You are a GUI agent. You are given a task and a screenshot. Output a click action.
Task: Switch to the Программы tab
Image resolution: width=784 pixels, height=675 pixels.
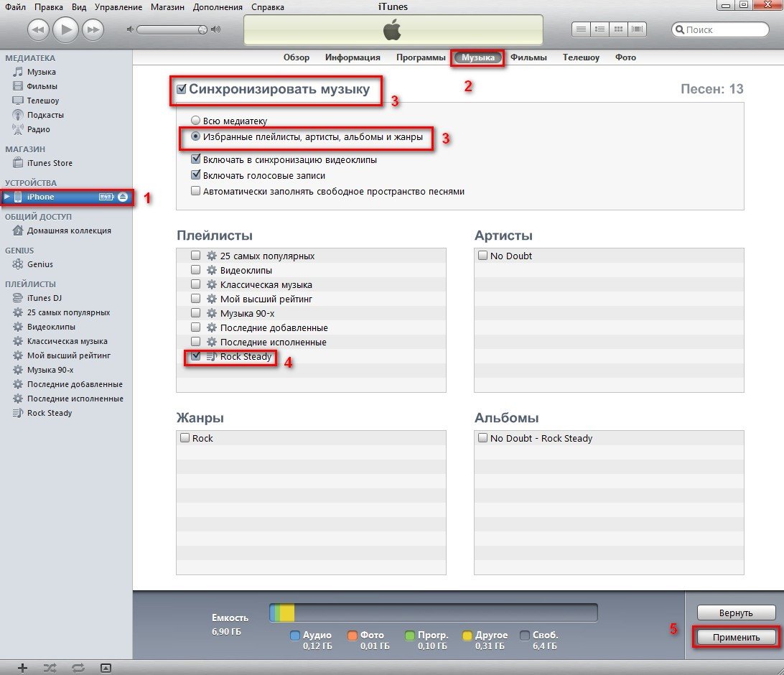pos(421,57)
